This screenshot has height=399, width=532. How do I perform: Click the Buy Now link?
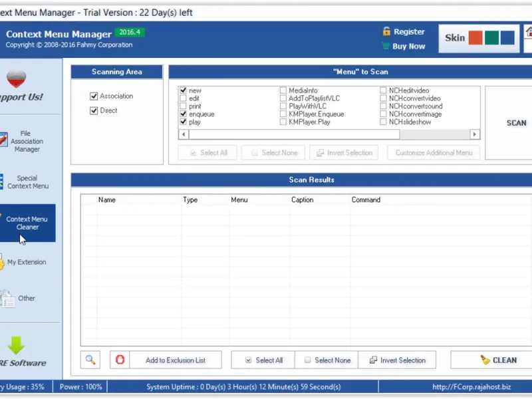coord(408,46)
